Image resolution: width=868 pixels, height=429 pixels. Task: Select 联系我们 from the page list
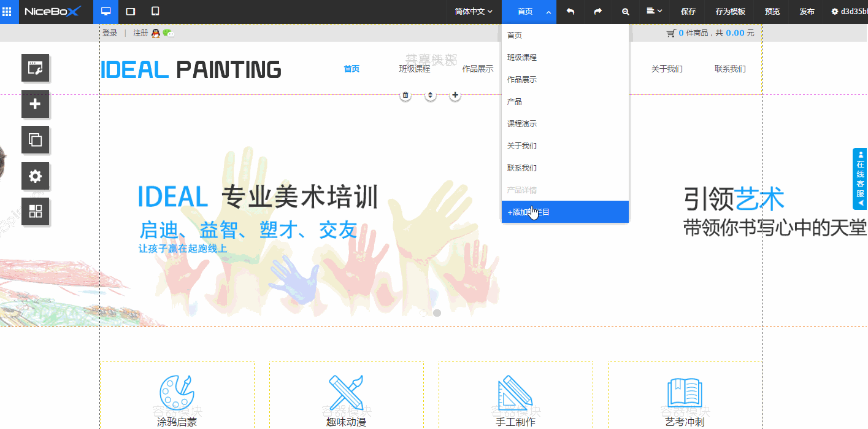click(522, 168)
